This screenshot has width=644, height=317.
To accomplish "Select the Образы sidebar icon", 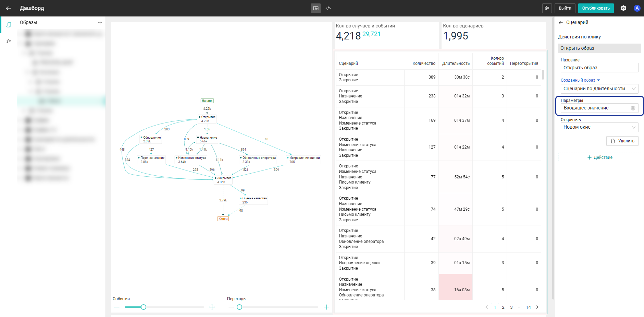I will [x=9, y=25].
